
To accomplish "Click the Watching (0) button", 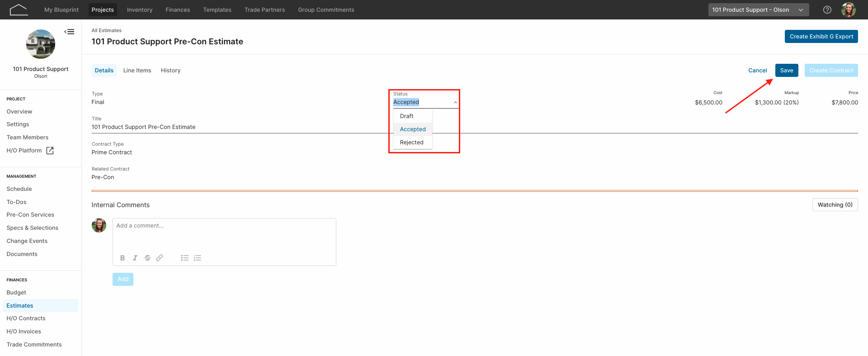I will (x=835, y=205).
